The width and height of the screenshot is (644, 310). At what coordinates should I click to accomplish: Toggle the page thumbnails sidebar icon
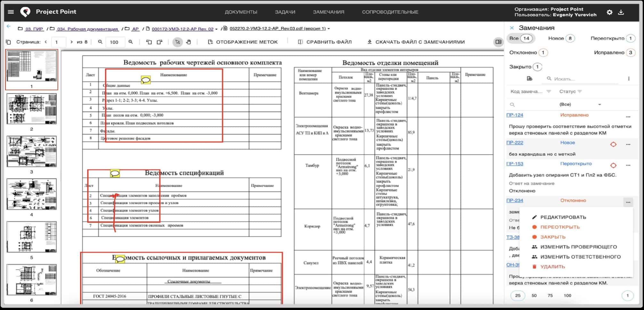tap(9, 42)
